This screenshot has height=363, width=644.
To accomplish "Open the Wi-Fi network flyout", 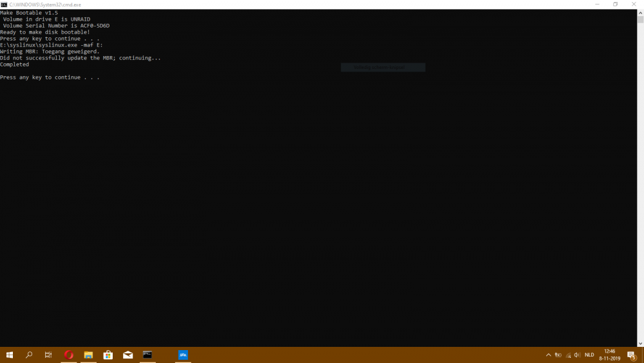I will point(568,355).
